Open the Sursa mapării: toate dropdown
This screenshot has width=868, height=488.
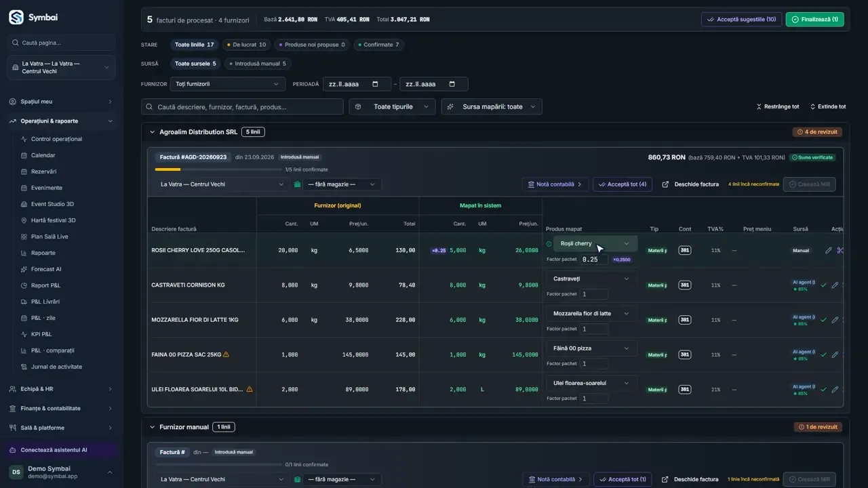coord(492,107)
